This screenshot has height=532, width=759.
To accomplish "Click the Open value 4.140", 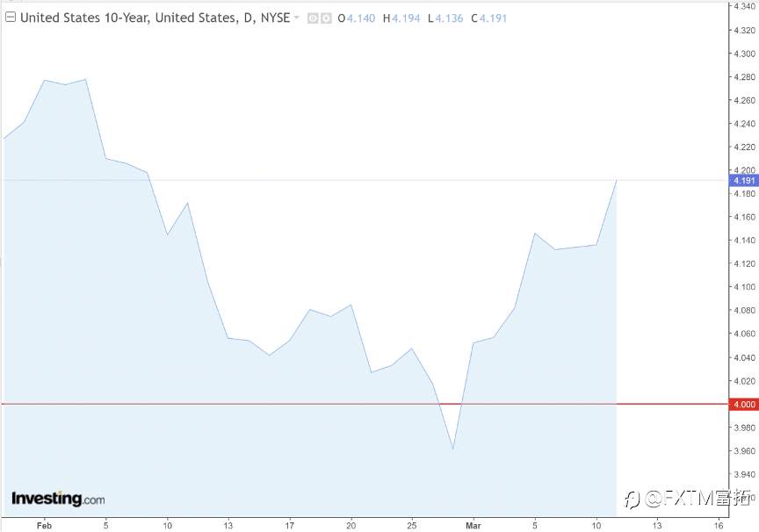I will coord(360,18).
